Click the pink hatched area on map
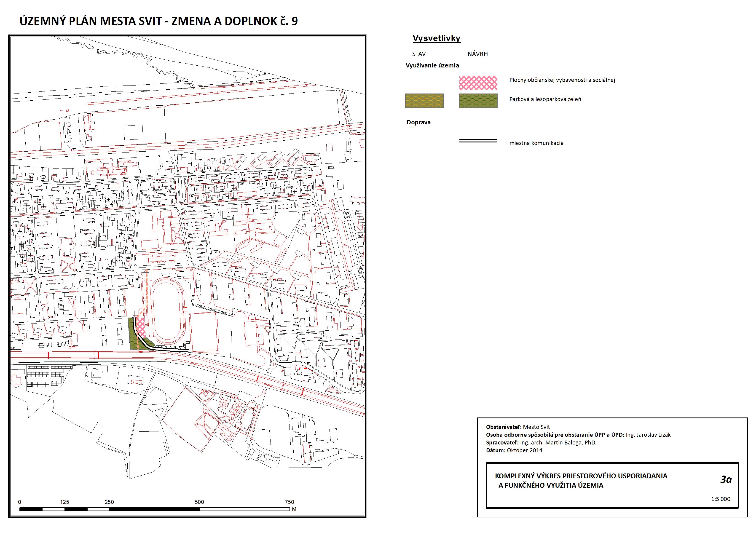Screen dimensions: 756x535 (x=141, y=327)
